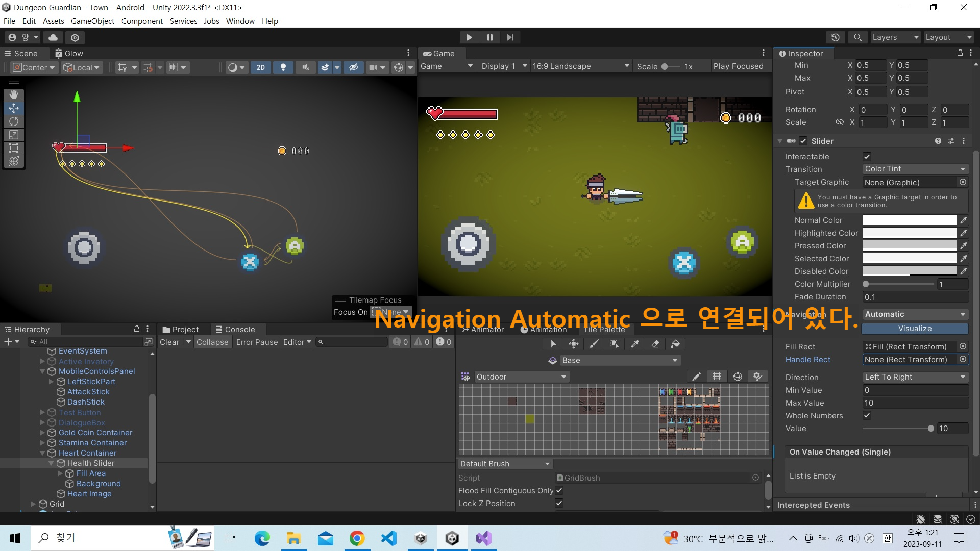Collapse the Heart Container tree item
The image size is (980, 551).
[x=42, y=453]
